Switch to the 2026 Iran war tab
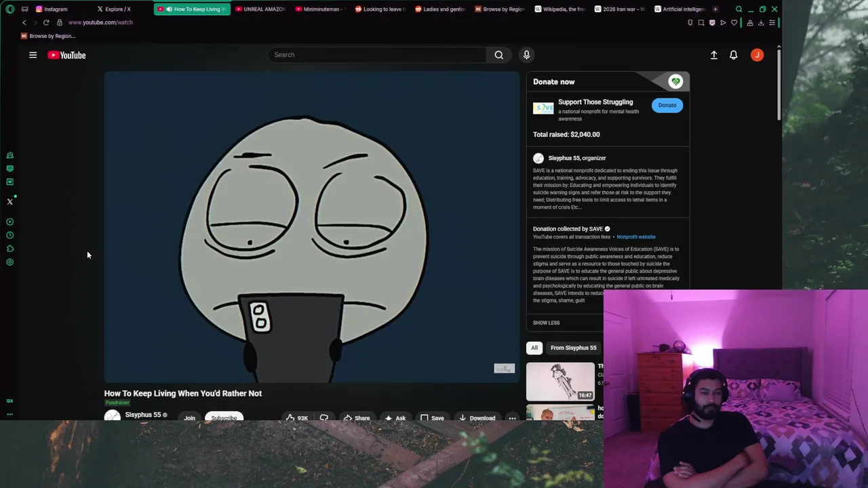Viewport: 868px width, 488px height. [619, 9]
